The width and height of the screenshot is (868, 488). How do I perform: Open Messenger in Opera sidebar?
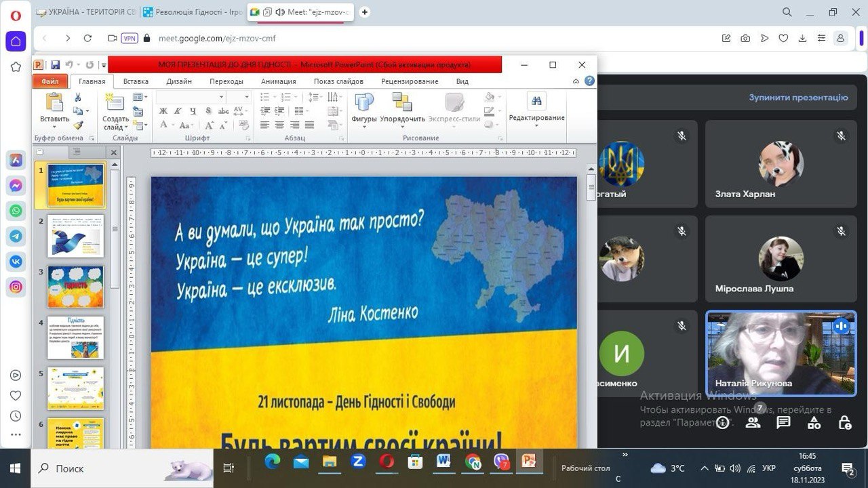coord(16,185)
